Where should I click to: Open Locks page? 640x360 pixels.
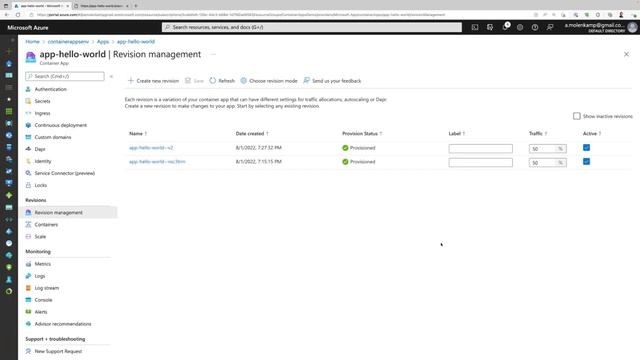(x=40, y=185)
